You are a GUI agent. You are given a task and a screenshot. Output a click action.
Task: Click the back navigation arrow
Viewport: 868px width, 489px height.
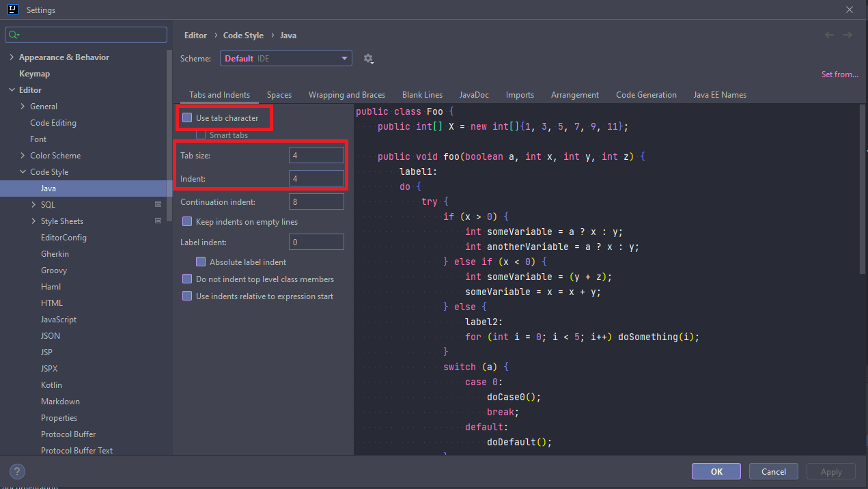[829, 35]
